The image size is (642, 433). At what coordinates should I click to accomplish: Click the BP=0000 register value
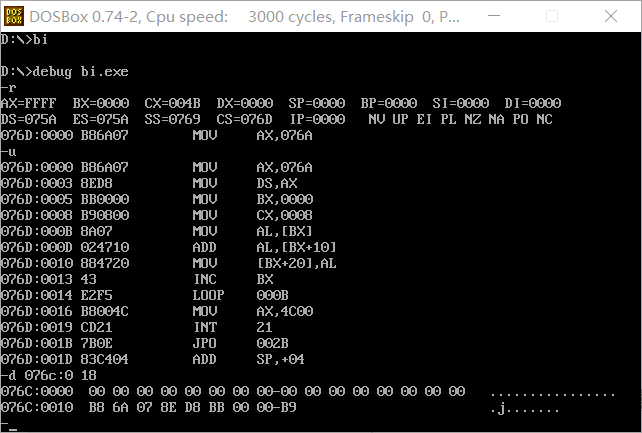click(x=389, y=103)
